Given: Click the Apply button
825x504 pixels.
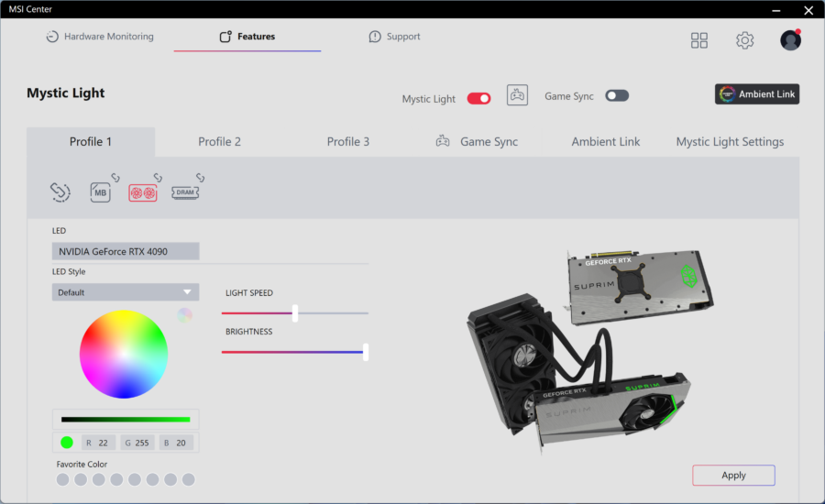Looking at the screenshot, I should [x=733, y=475].
